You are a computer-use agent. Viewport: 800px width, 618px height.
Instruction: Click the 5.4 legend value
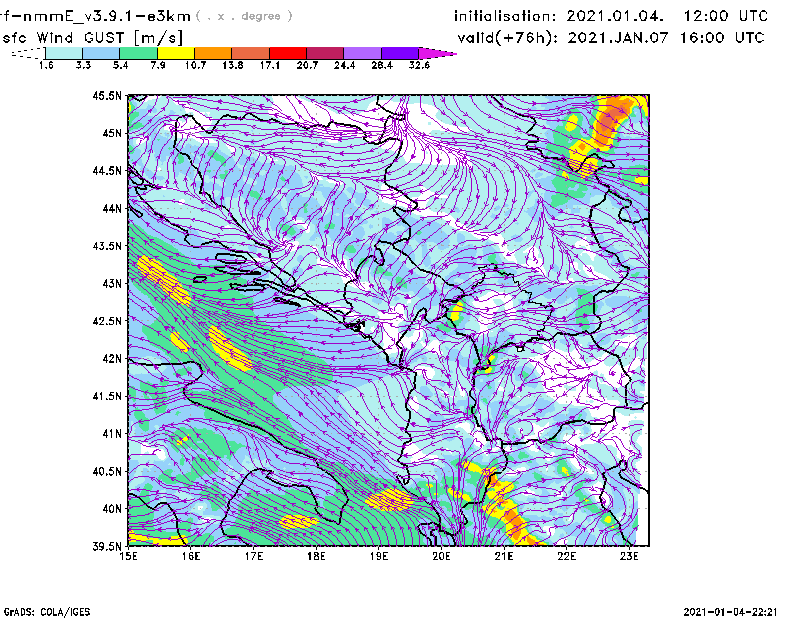click(x=120, y=65)
